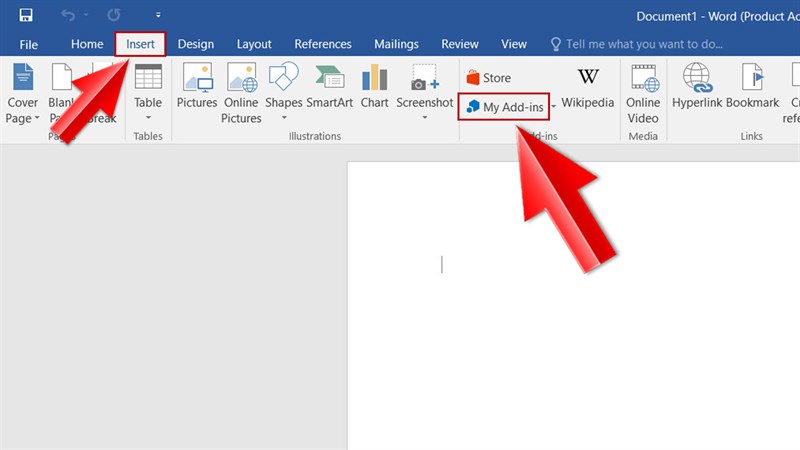Click the Cover Page icon
Viewport: 800px width, 450px height.
click(22, 77)
